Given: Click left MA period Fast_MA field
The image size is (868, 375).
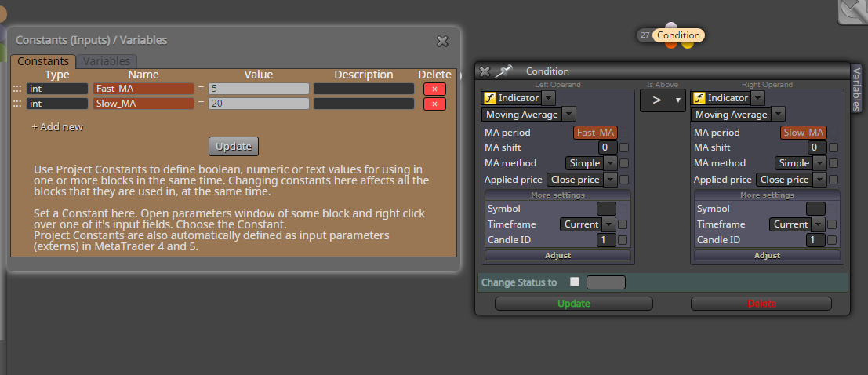Looking at the screenshot, I should (595, 133).
